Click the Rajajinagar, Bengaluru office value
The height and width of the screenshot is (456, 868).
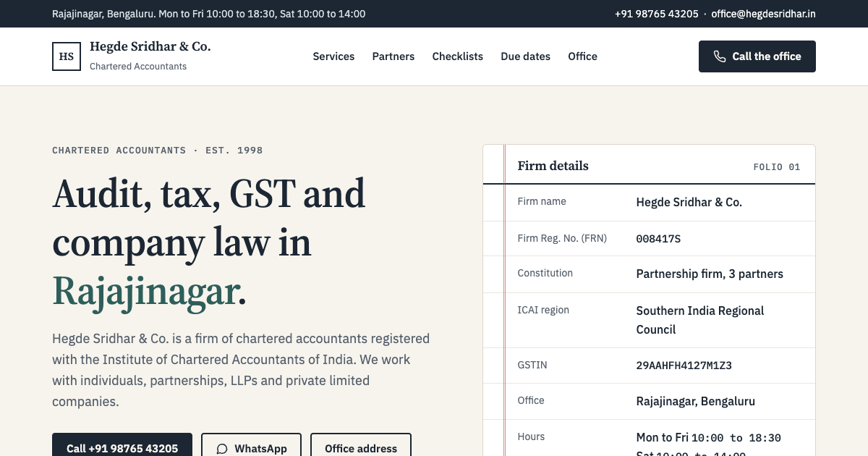point(696,401)
